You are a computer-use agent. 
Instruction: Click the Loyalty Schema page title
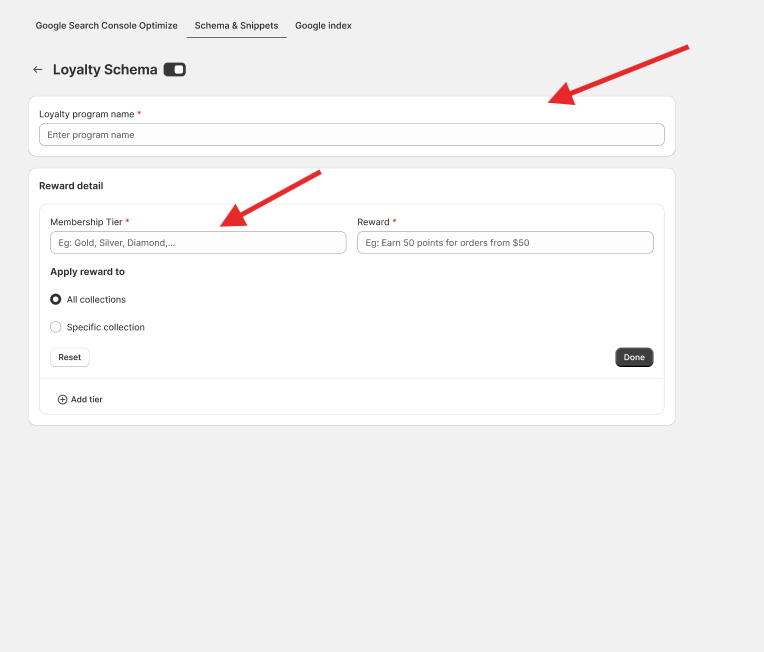(x=105, y=70)
